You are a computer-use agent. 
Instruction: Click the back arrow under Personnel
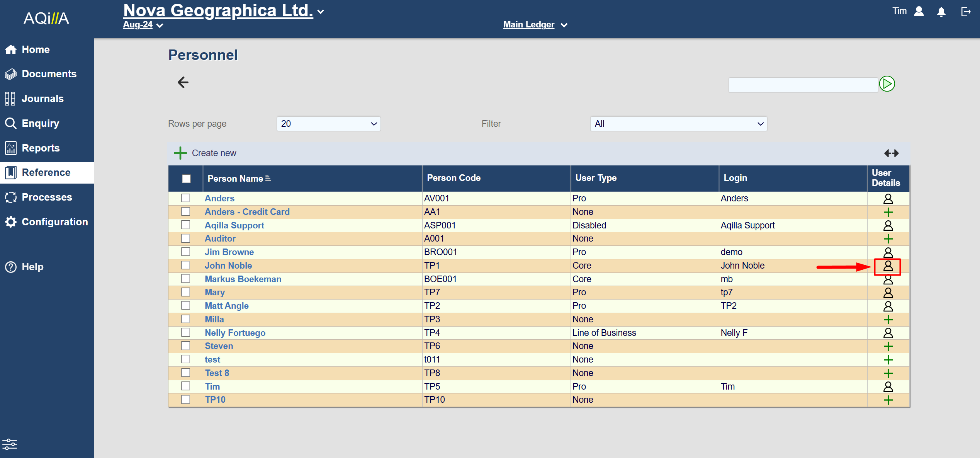pos(183,82)
